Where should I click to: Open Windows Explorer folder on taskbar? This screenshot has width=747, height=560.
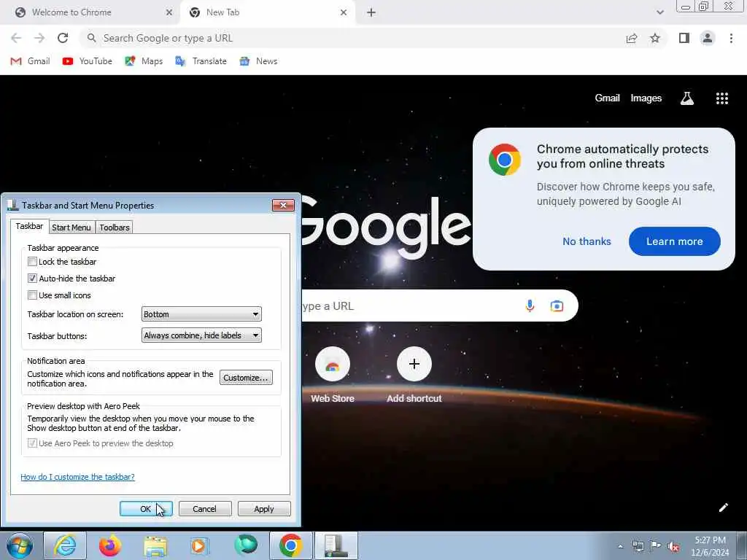pos(155,545)
